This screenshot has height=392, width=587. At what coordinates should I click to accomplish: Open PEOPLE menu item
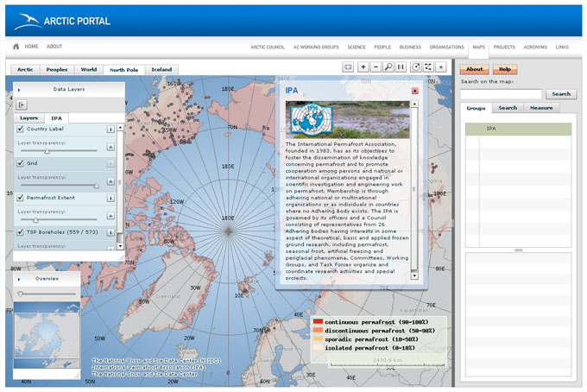coord(382,47)
